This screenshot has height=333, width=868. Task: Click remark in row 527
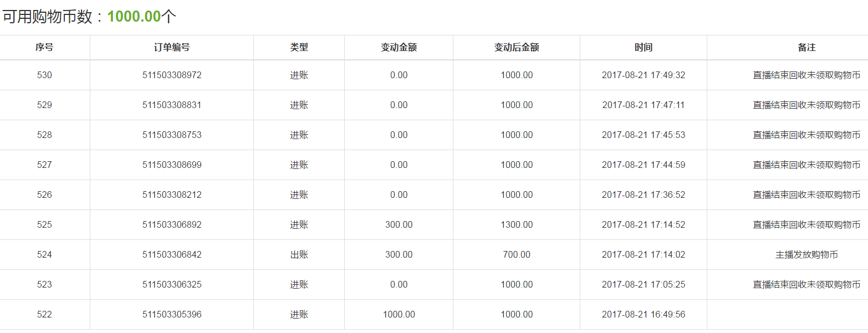point(806,165)
